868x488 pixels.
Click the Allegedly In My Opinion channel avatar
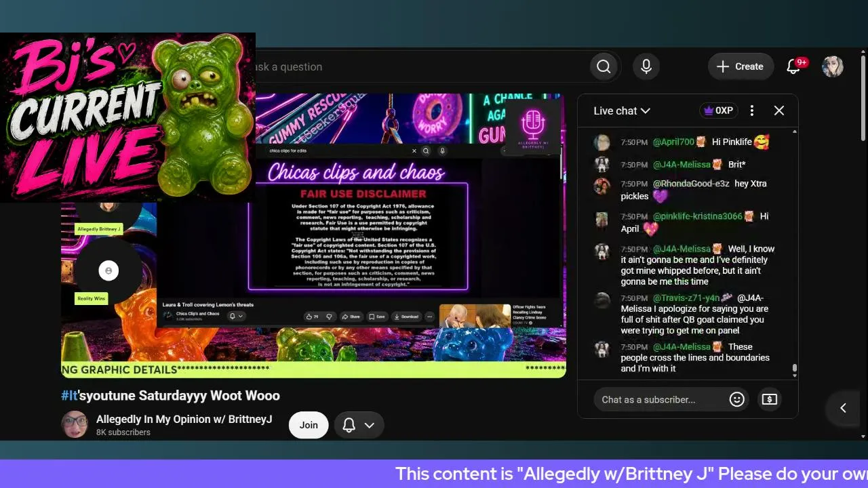(75, 425)
